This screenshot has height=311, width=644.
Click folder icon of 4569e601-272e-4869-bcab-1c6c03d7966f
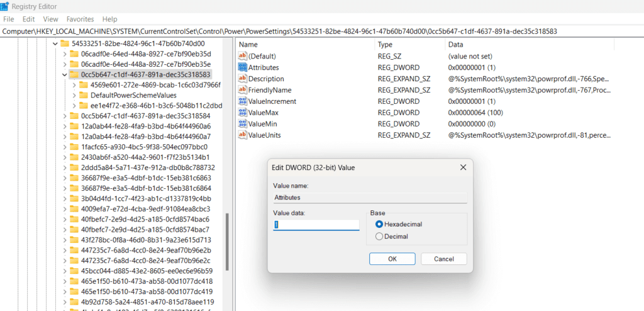coord(84,85)
